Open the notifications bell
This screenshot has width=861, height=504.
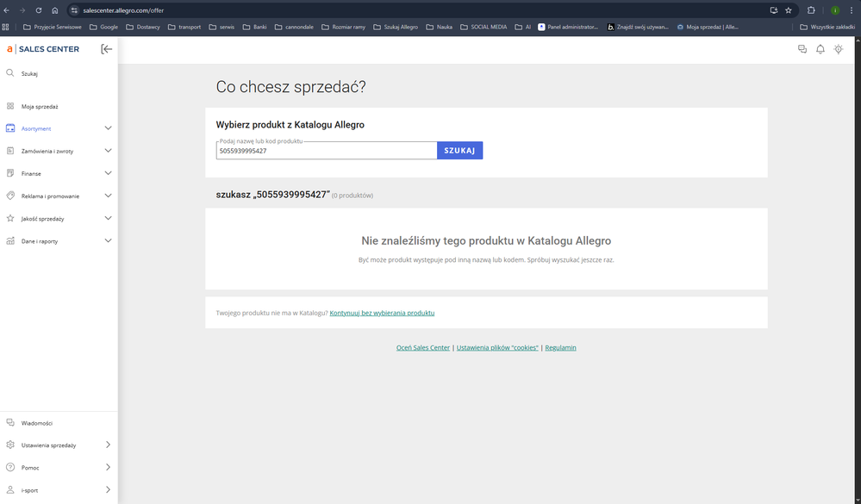pos(820,49)
